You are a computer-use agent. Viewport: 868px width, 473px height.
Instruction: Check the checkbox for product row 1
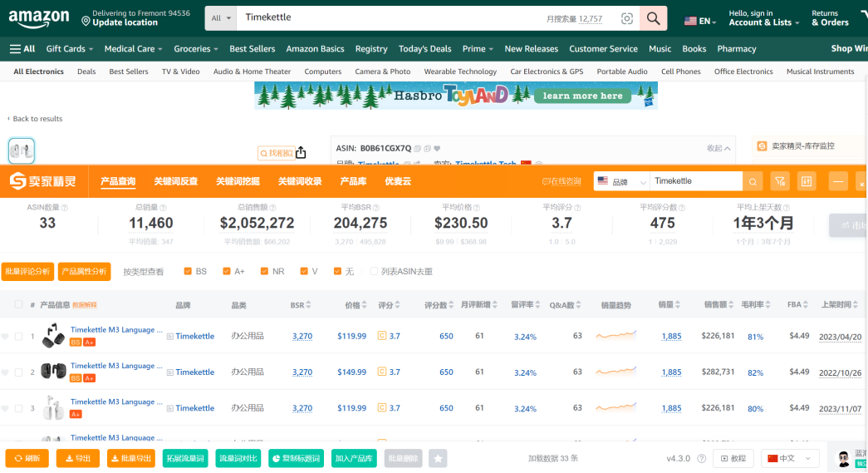click(x=19, y=336)
